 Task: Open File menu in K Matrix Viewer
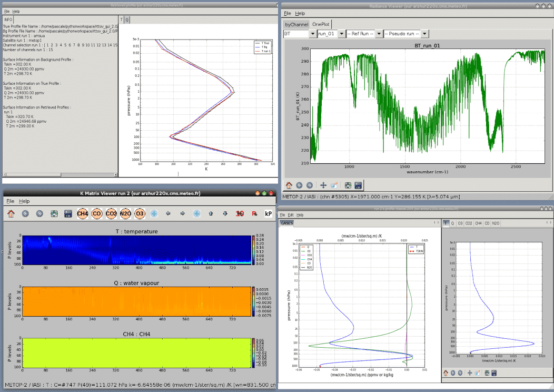coord(10,201)
